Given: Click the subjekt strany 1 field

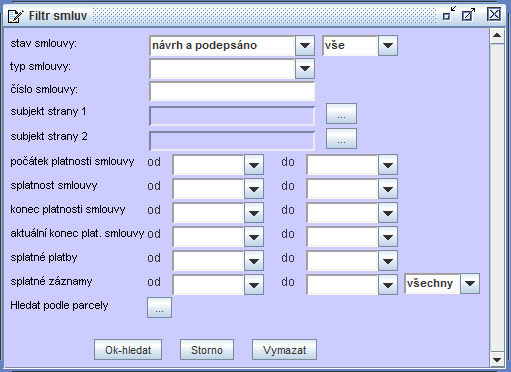Looking at the screenshot, I should point(232,116).
